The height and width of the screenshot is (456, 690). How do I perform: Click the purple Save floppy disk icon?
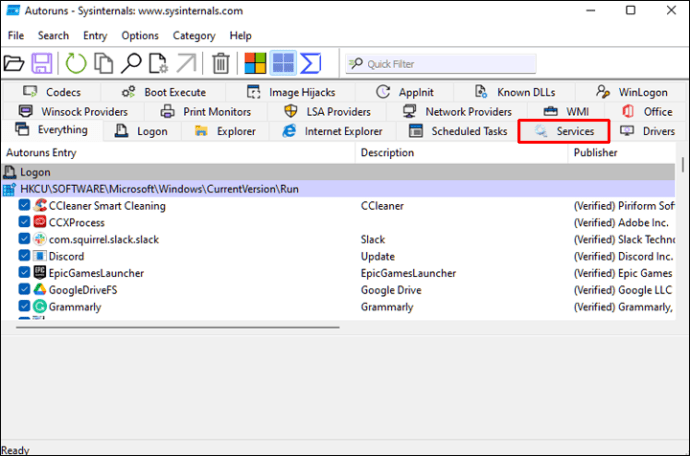pos(42,64)
